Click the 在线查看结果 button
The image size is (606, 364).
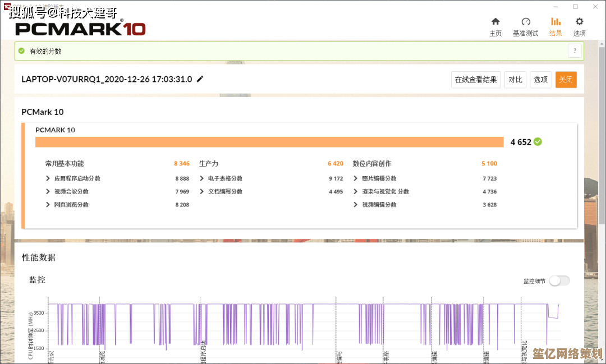tap(476, 80)
